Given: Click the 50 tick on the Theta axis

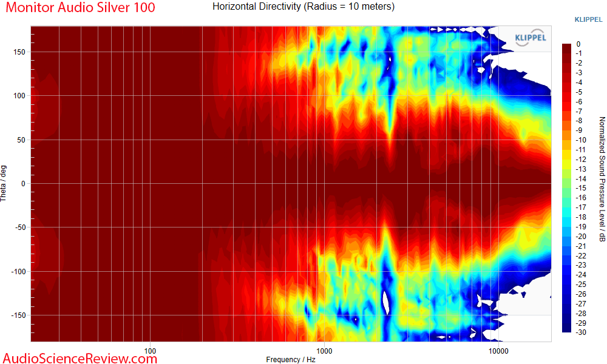Looking at the screenshot, I should (x=21, y=140).
